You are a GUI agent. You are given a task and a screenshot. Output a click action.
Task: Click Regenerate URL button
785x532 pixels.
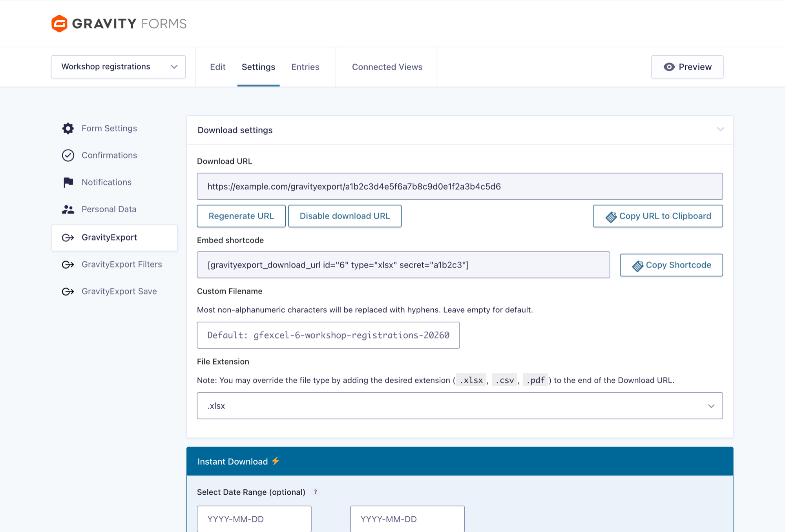pyautogui.click(x=241, y=216)
